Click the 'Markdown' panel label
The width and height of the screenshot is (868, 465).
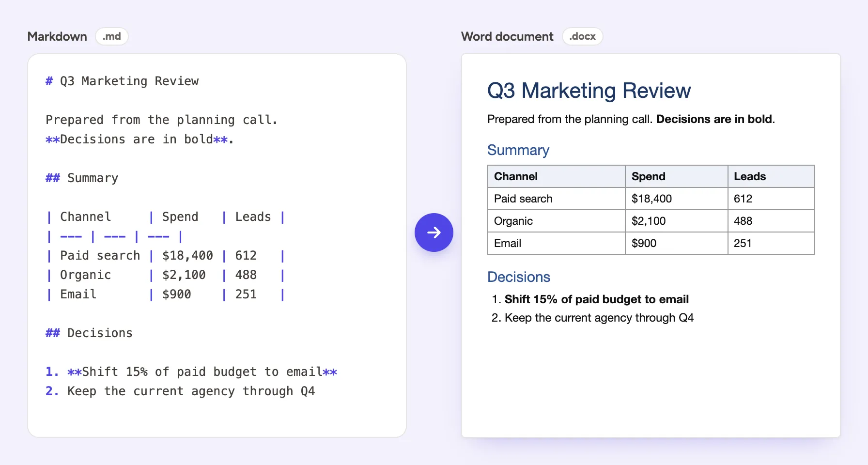pyautogui.click(x=57, y=36)
